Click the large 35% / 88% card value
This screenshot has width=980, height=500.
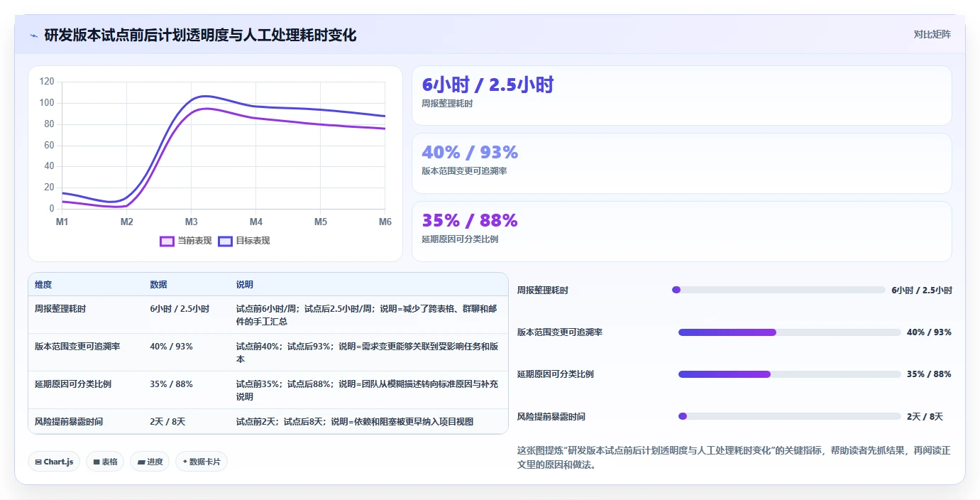[x=470, y=220]
